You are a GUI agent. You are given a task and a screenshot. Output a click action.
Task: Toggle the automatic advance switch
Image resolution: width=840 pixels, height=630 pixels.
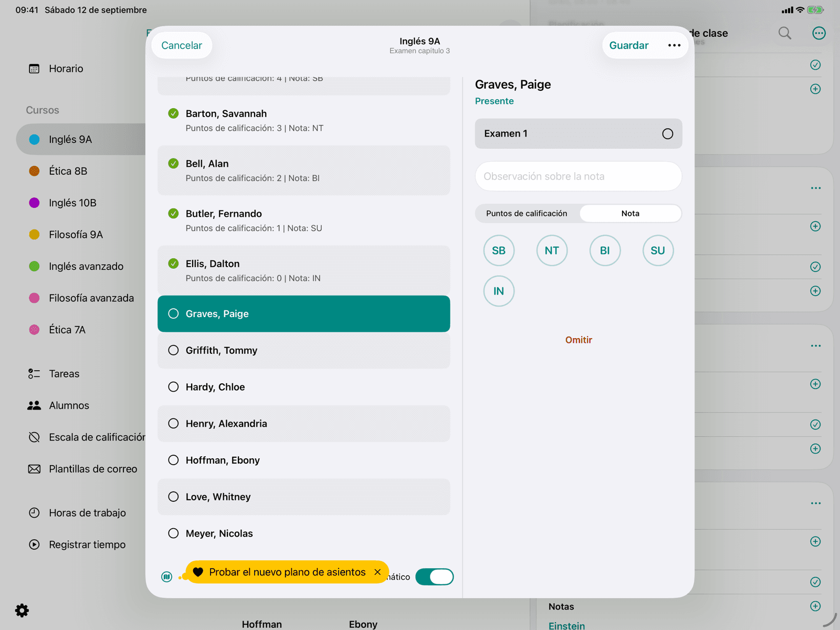tap(434, 577)
